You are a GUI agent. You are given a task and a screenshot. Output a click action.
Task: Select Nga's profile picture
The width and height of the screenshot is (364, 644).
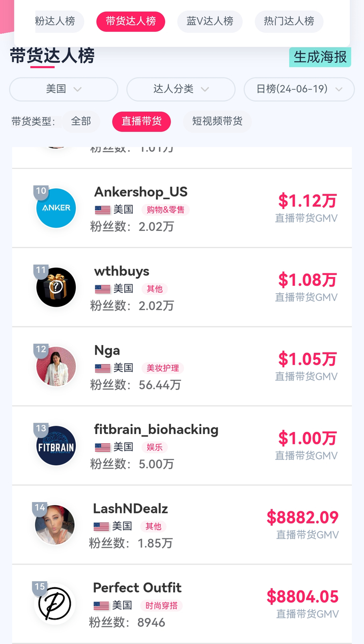[55, 366]
